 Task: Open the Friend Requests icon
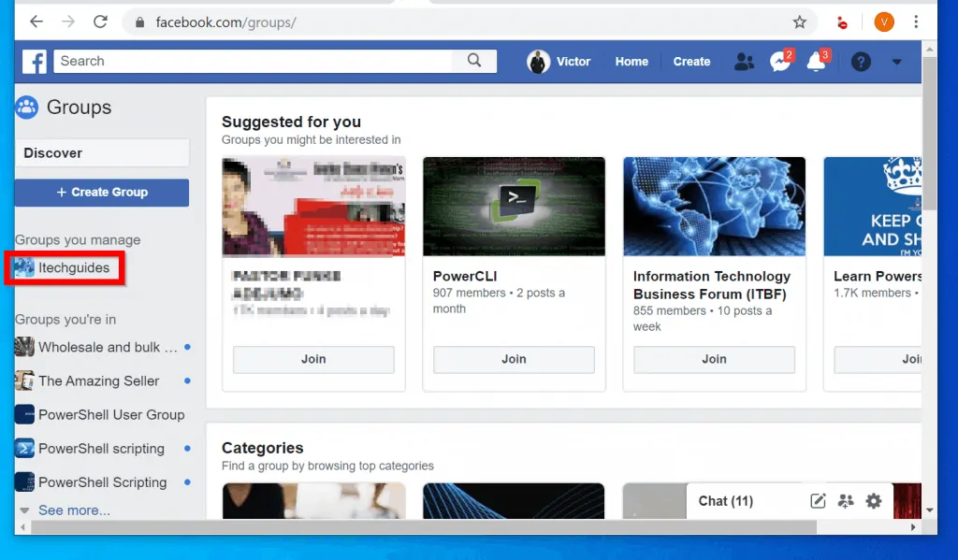point(744,61)
